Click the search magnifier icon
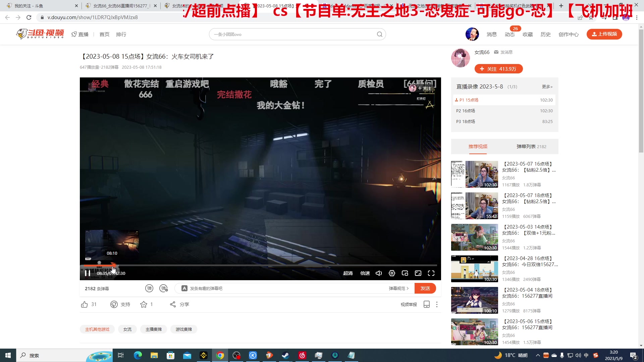The image size is (644, 362). (380, 34)
